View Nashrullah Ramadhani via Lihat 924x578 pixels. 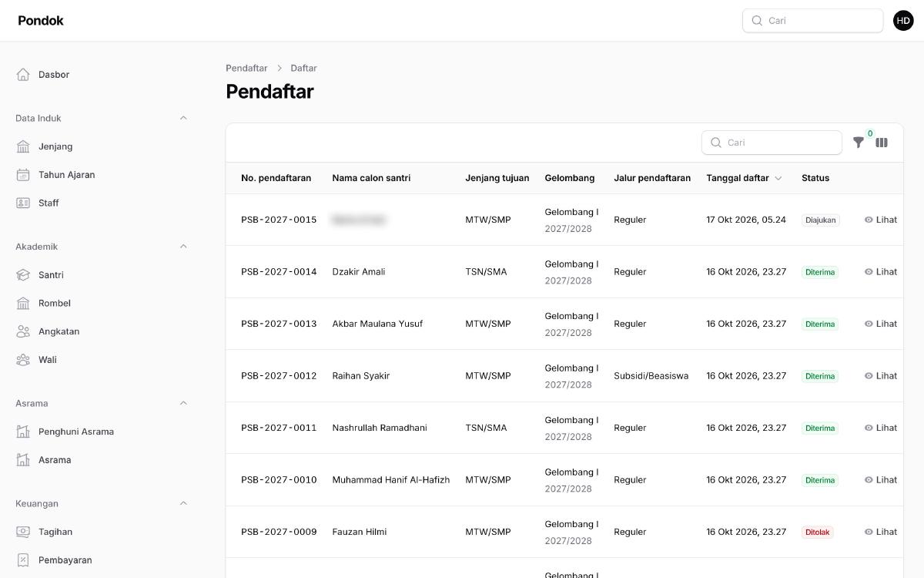(x=881, y=428)
